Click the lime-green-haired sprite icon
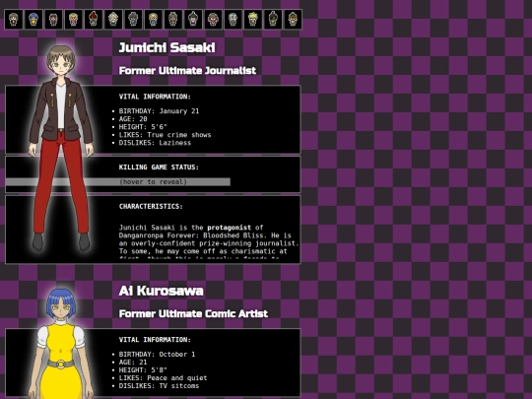The width and height of the screenshot is (532, 399). [253, 20]
